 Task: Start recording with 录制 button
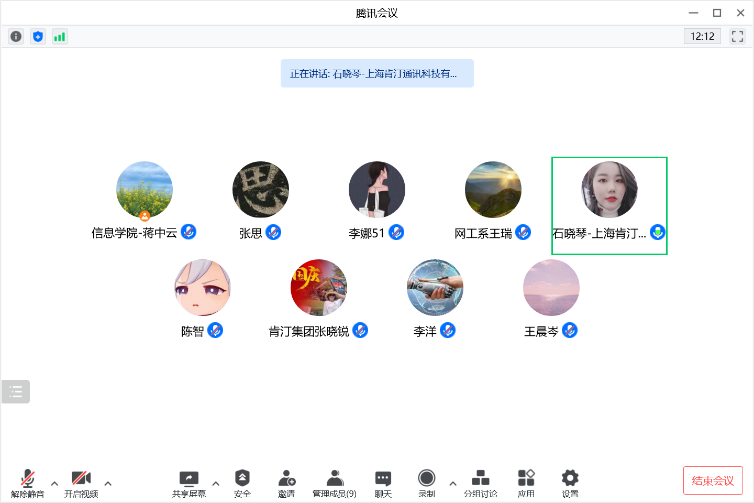click(427, 481)
